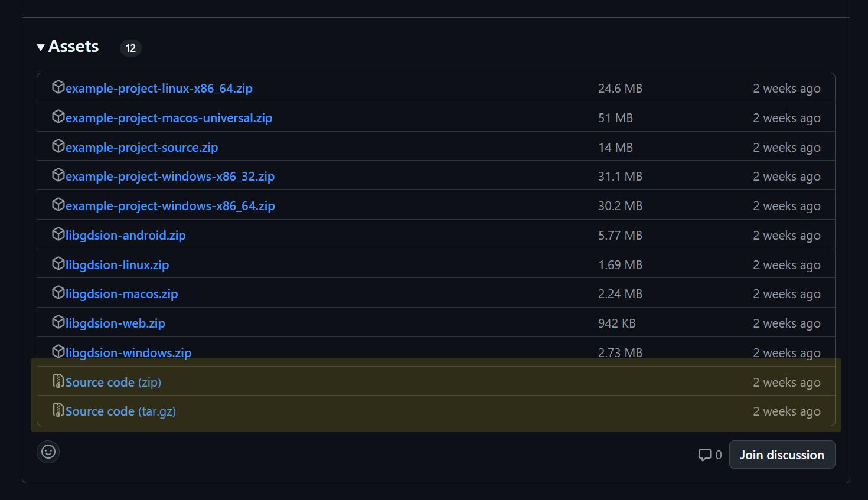868x500 pixels.
Task: Click the 12 assets count badge
Action: 130,48
